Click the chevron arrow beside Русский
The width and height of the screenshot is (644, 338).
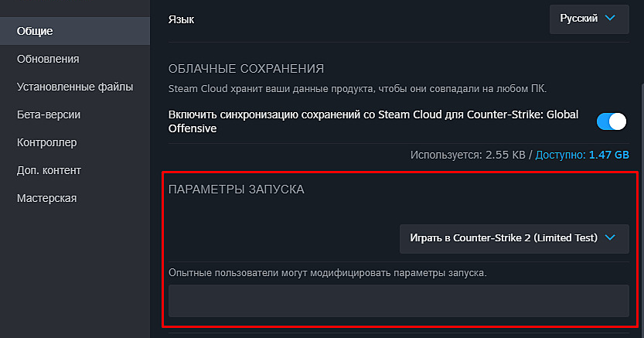611,18
